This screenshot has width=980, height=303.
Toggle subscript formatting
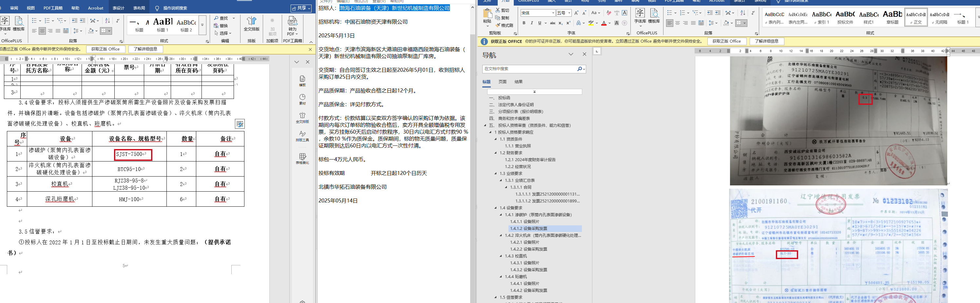tap(561, 23)
